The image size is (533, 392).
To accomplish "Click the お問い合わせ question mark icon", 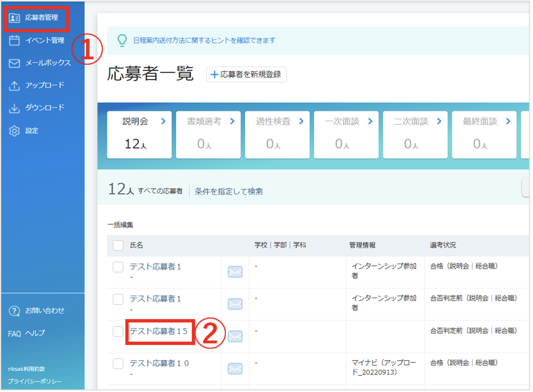I will tap(14, 311).
